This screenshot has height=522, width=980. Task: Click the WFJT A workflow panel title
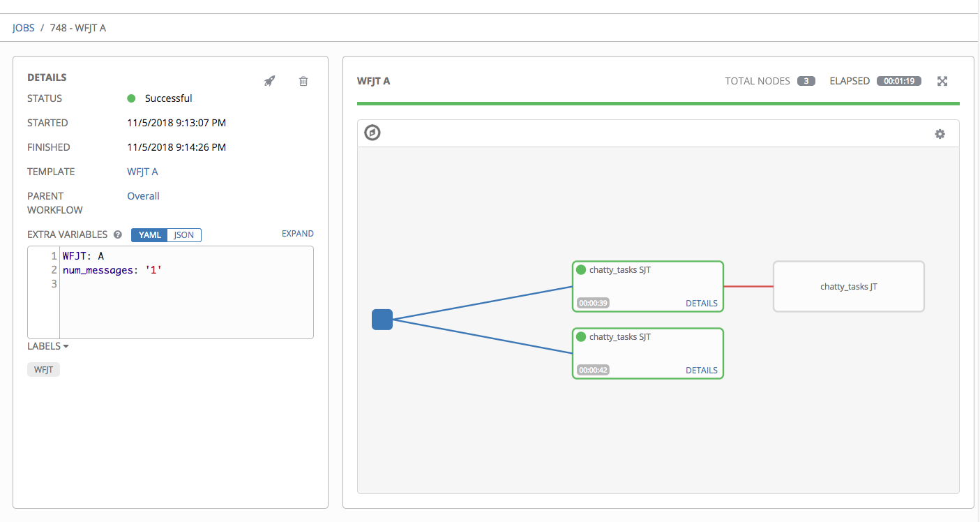click(x=373, y=81)
